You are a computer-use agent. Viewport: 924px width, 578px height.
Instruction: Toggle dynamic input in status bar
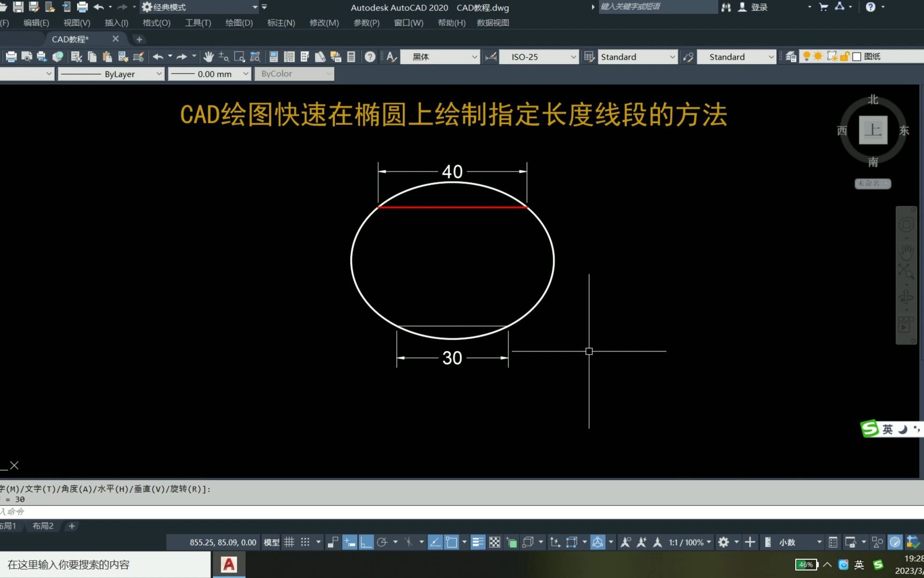pyautogui.click(x=350, y=542)
